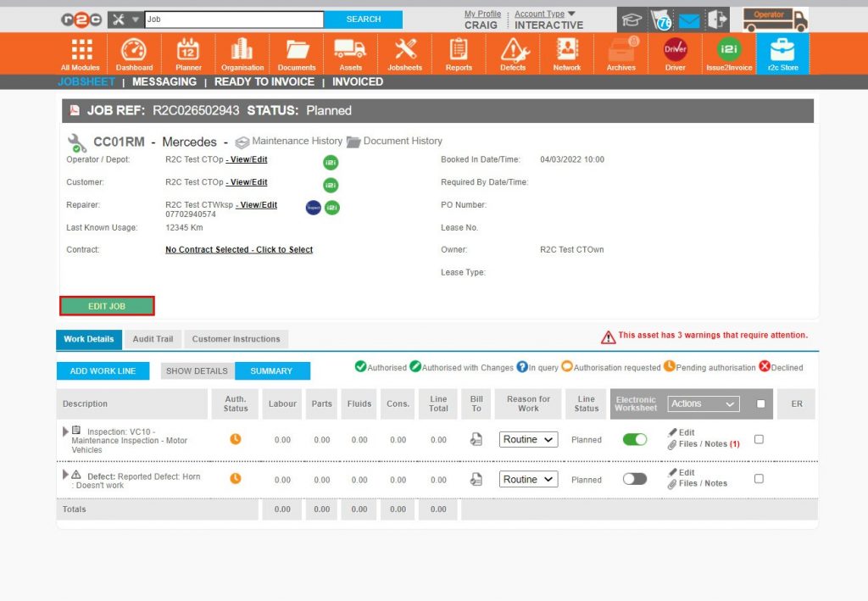Viewport: 868px width, 601px height.
Task: Switch to the Work Details tab
Action: point(88,339)
